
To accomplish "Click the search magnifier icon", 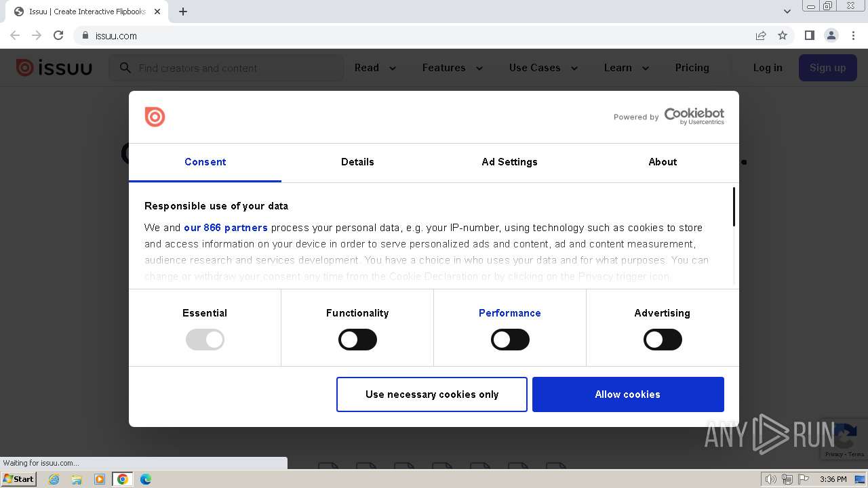I will [125, 68].
